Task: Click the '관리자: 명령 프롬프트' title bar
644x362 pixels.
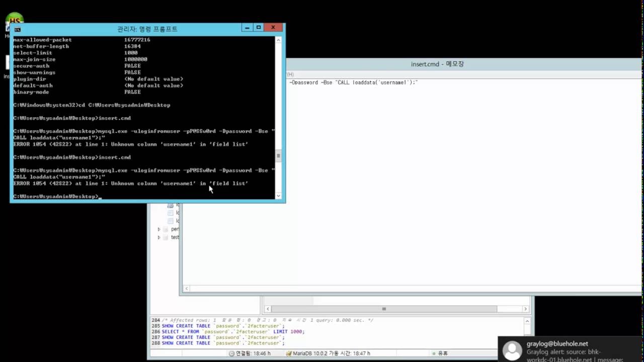Action: (147, 29)
